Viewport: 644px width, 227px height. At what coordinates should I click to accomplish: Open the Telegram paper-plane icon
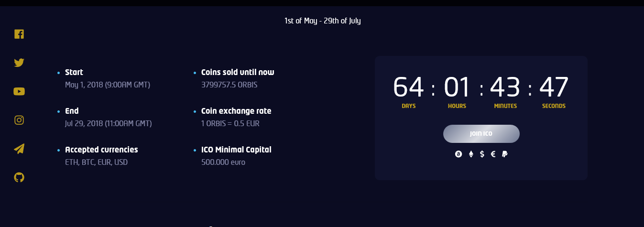(19, 149)
